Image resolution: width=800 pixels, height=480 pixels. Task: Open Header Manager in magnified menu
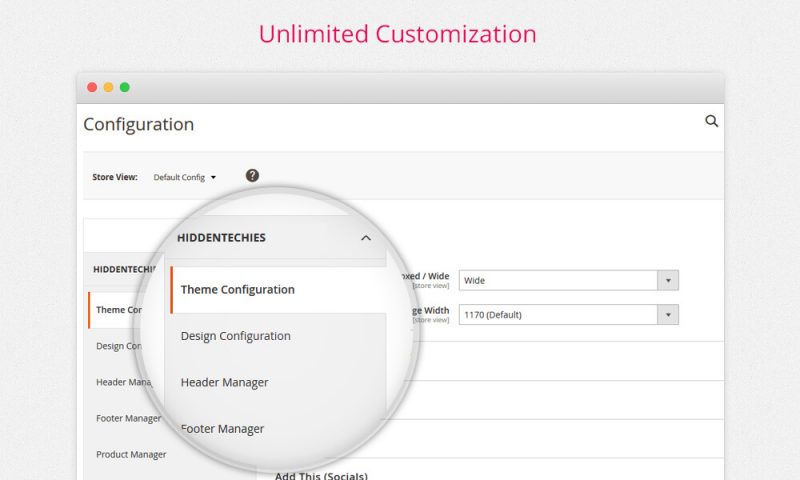(x=224, y=383)
